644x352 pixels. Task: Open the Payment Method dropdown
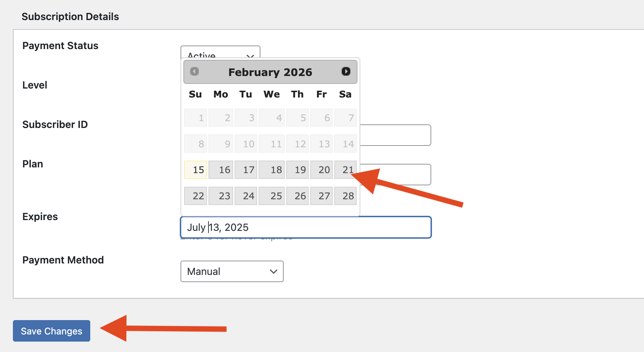point(232,271)
